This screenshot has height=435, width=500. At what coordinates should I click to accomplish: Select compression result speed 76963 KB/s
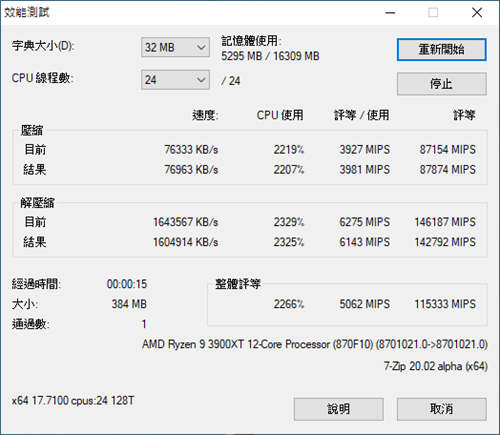point(191,169)
